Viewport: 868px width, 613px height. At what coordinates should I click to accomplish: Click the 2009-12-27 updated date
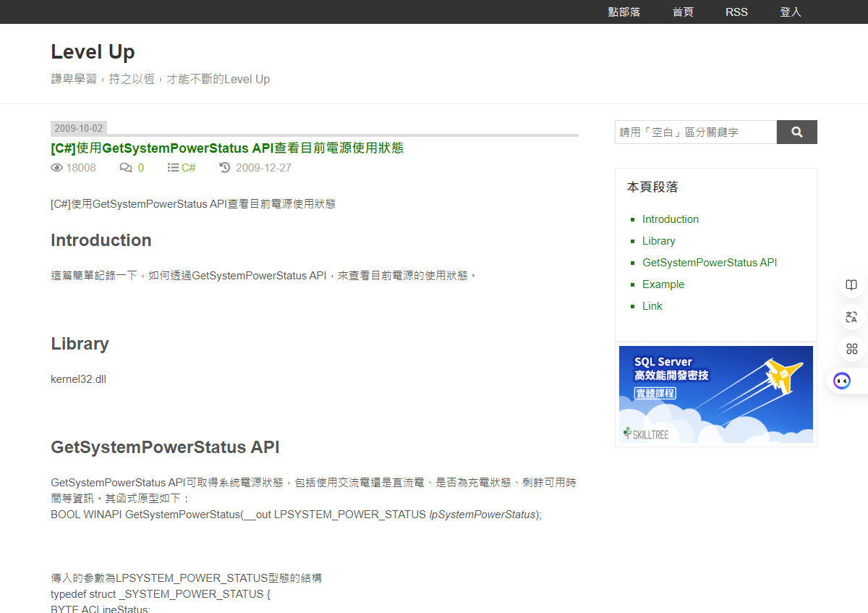coord(263,168)
